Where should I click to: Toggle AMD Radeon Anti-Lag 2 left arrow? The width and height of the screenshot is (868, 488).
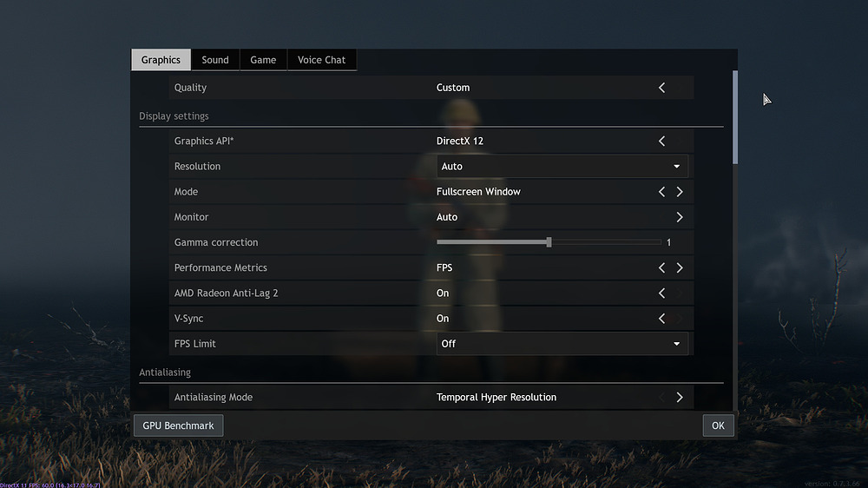[x=661, y=293]
